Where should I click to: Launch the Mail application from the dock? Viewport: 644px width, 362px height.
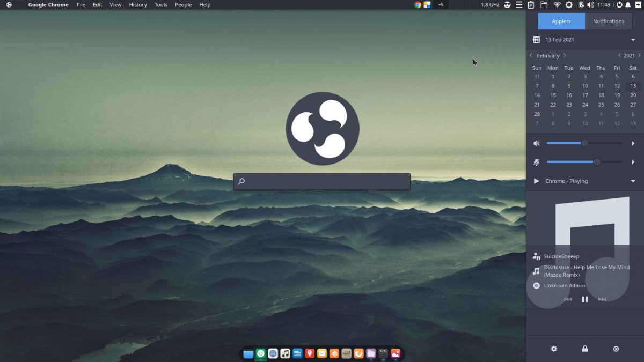pyautogui.click(x=322, y=353)
